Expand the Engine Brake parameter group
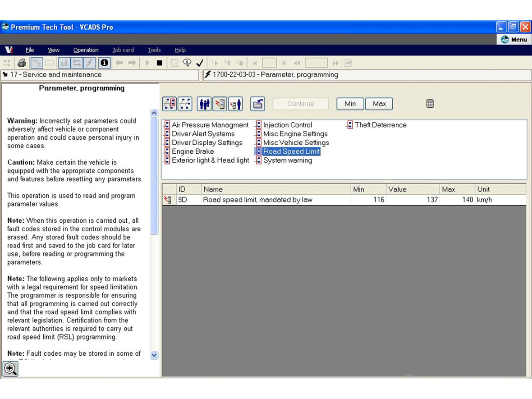 tap(193, 151)
